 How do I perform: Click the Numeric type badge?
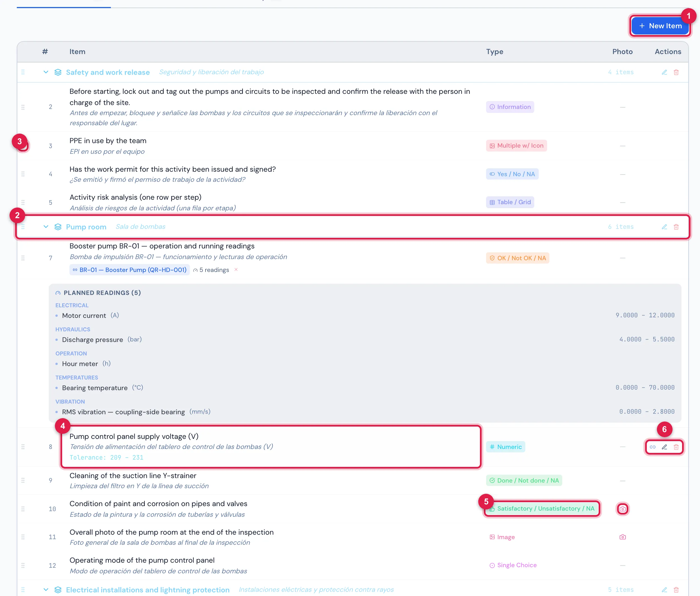505,447
